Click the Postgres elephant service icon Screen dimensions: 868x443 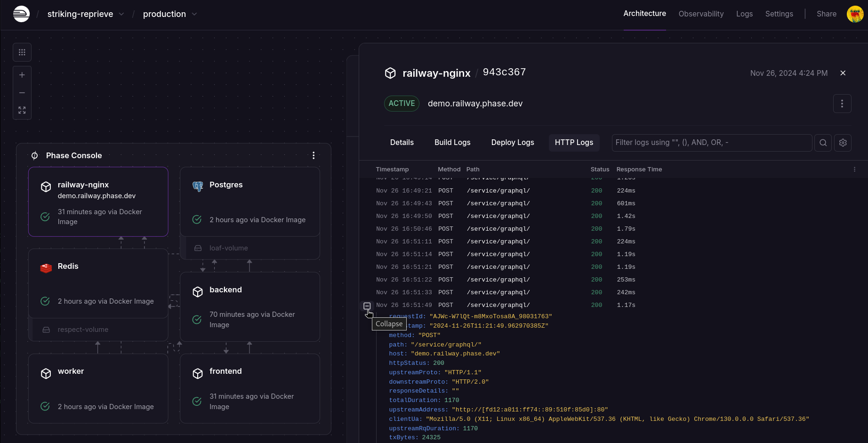coord(198,186)
